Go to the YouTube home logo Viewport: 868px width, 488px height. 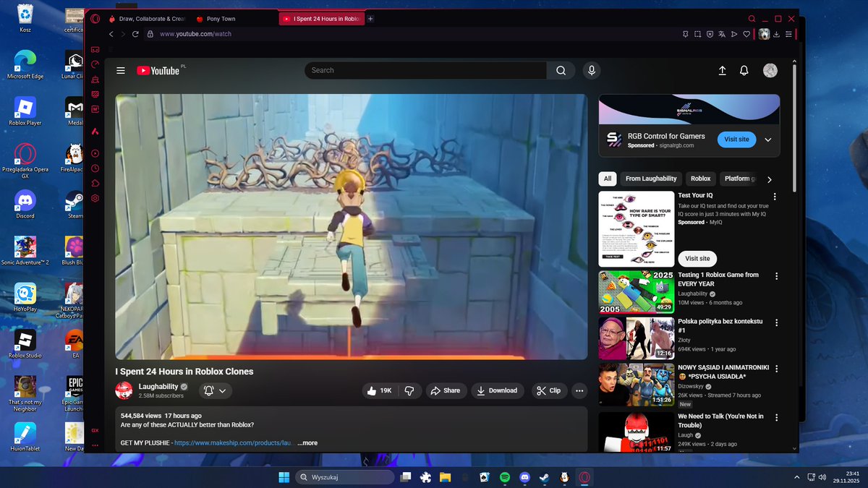[x=158, y=70]
